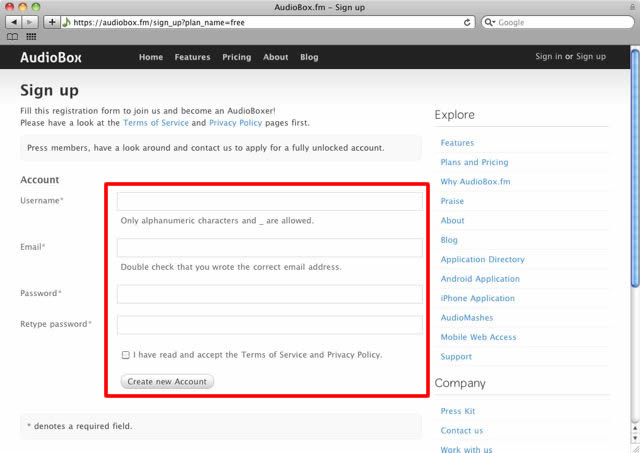Image resolution: width=640 pixels, height=453 pixels.
Task: Click the Explore sidebar heading
Action: point(455,115)
